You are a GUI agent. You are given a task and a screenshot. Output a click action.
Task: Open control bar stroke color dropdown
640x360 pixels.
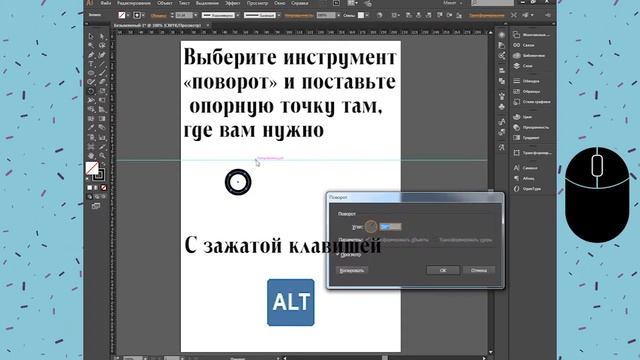coord(143,15)
